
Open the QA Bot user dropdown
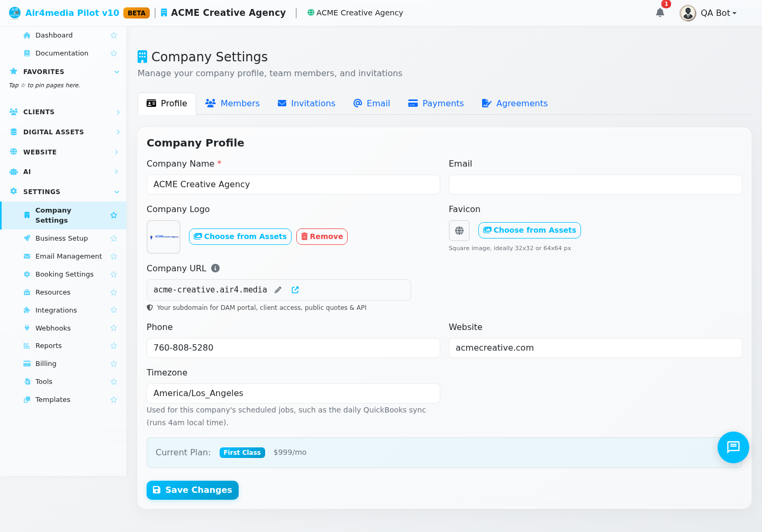[708, 13]
